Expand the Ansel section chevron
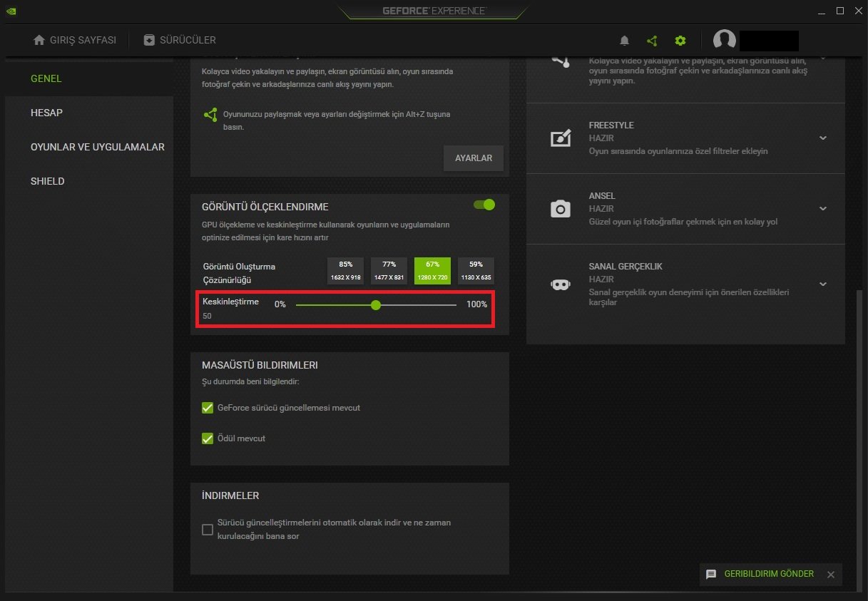 [x=823, y=209]
